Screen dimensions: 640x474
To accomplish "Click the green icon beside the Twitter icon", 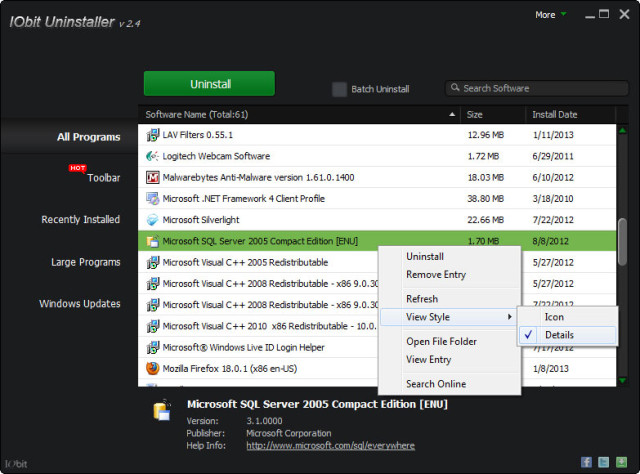I will click(621, 462).
